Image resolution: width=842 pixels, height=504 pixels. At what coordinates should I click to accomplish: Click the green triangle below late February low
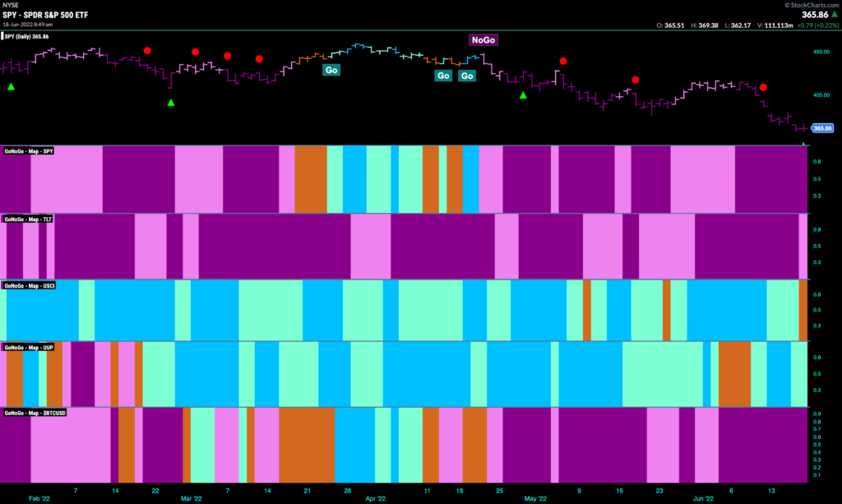(x=171, y=103)
